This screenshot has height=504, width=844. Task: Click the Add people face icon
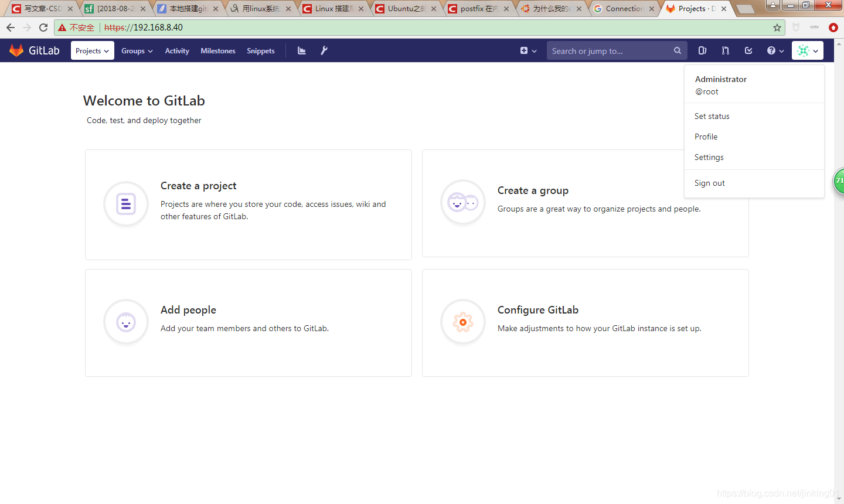126,322
